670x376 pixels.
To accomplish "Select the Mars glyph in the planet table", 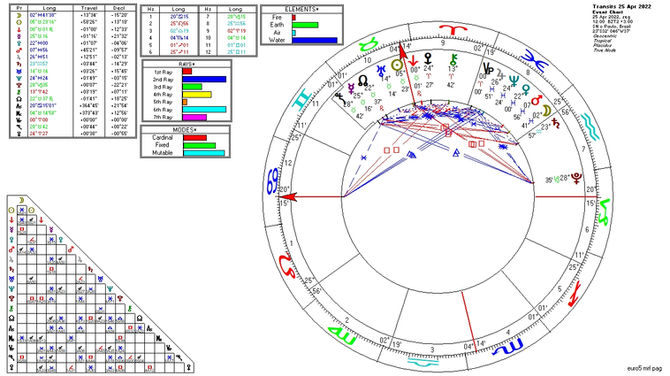I will coord(19,50).
